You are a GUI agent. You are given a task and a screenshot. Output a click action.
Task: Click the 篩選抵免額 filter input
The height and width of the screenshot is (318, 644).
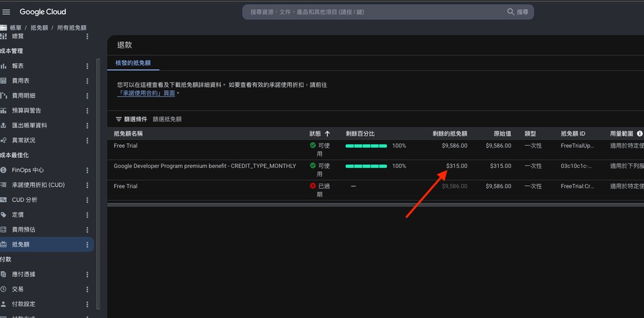click(x=167, y=119)
